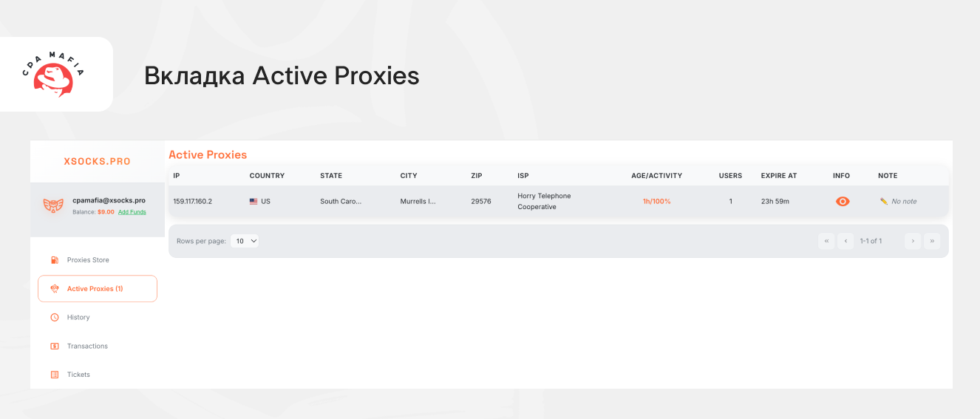Screen dimensions: 980x419
Task: Click the pencil edit note icon
Action: click(x=883, y=201)
